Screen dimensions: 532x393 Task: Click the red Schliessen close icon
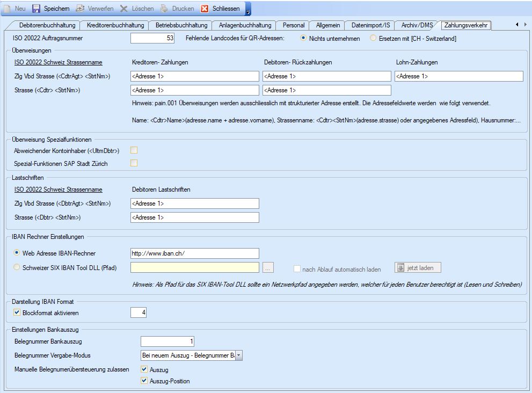[205, 9]
